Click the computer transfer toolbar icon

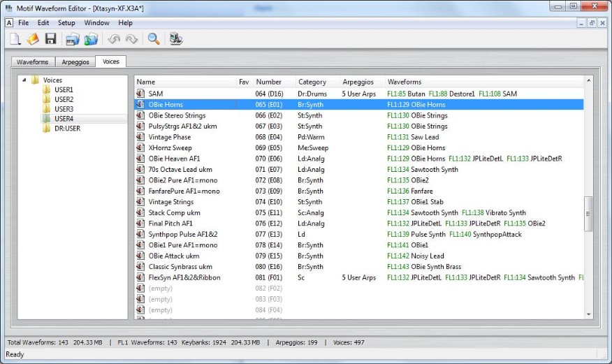[x=175, y=39]
